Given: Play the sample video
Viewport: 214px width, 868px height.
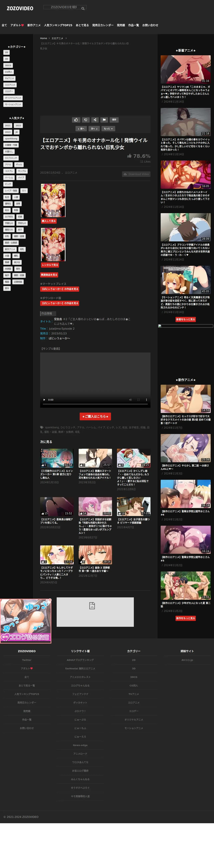Looking at the screenshot, I should point(44,400).
